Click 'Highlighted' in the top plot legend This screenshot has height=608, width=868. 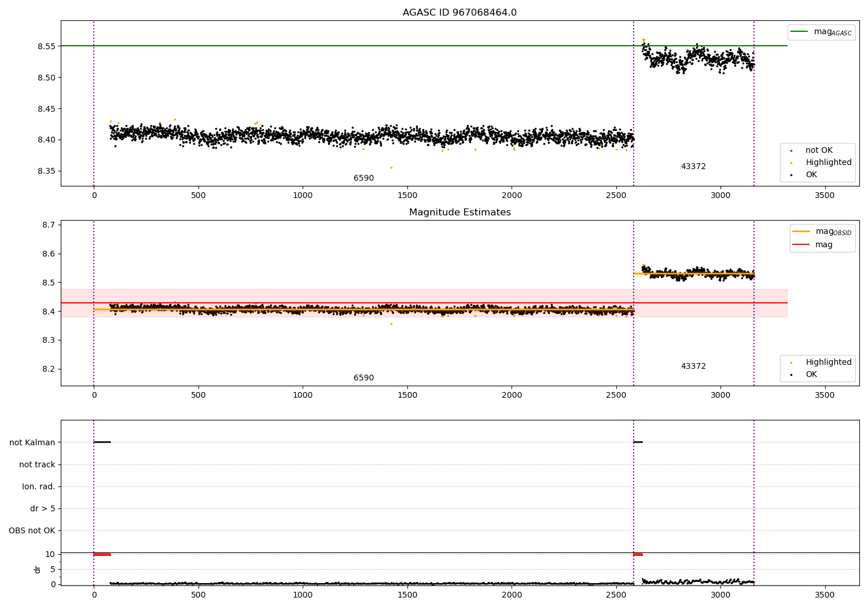829,163
